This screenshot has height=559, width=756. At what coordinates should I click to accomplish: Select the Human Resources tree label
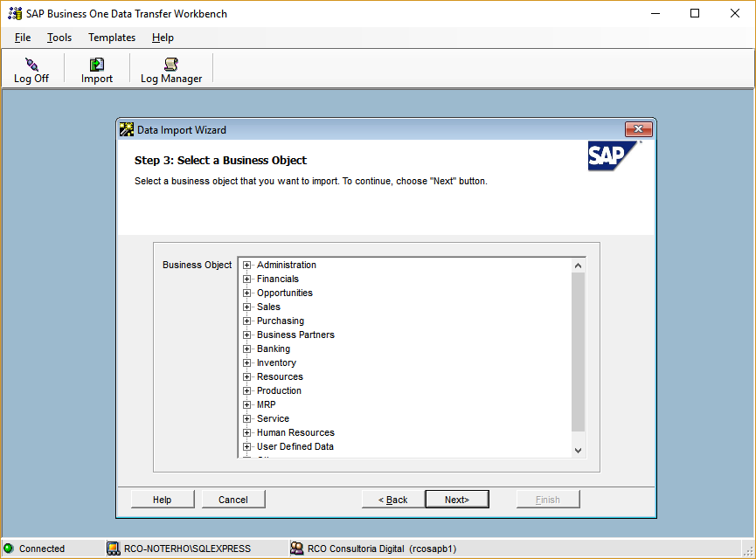(x=295, y=432)
